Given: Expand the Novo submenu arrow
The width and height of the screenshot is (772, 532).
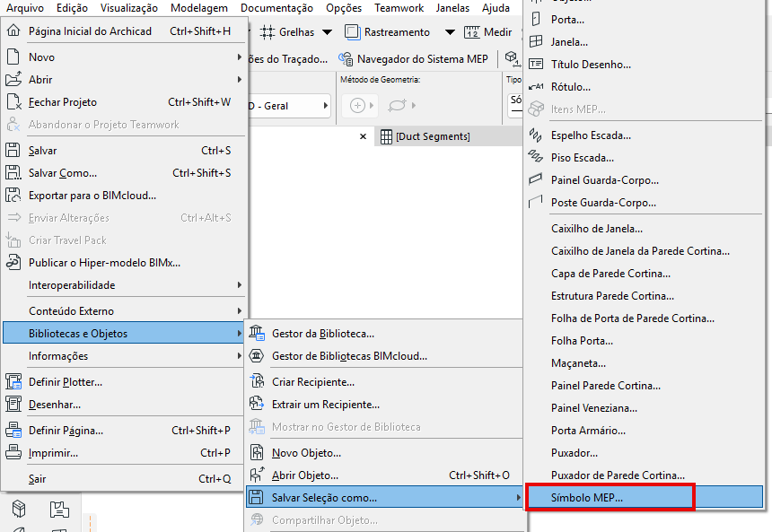Looking at the screenshot, I should tap(240, 57).
